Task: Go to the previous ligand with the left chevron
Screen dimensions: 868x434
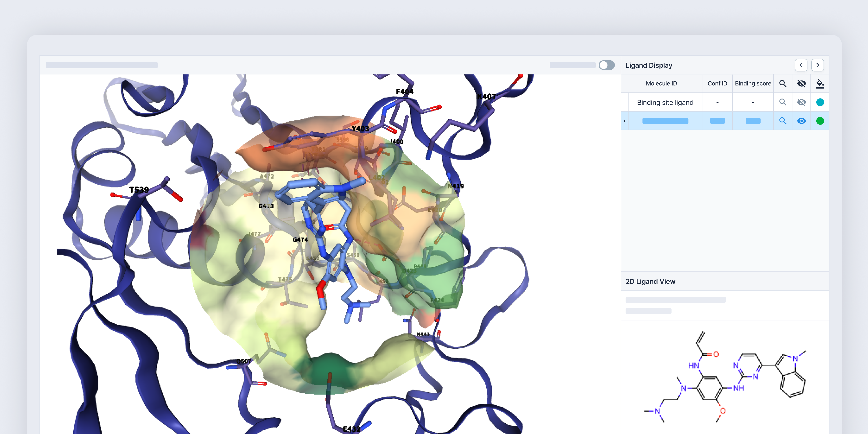Action: point(801,65)
